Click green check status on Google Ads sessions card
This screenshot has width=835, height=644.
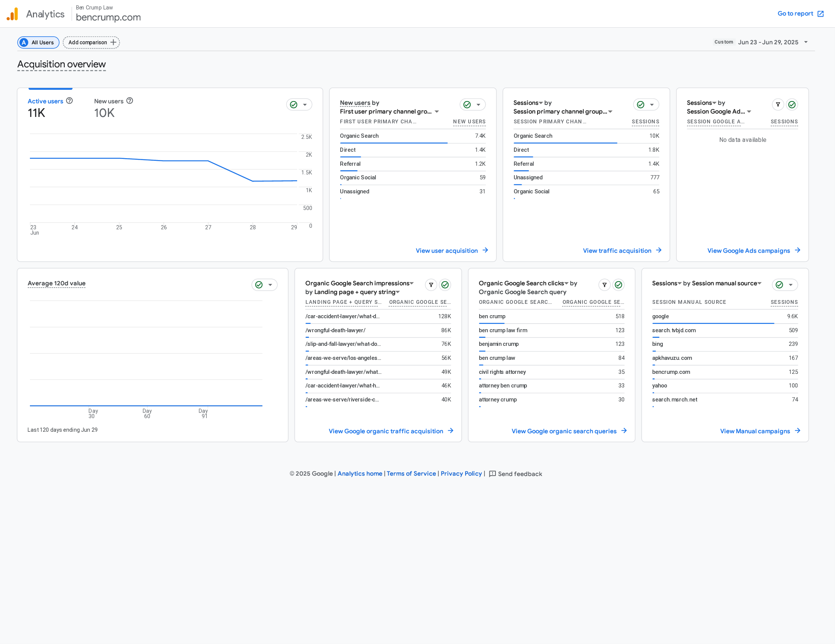click(x=792, y=104)
